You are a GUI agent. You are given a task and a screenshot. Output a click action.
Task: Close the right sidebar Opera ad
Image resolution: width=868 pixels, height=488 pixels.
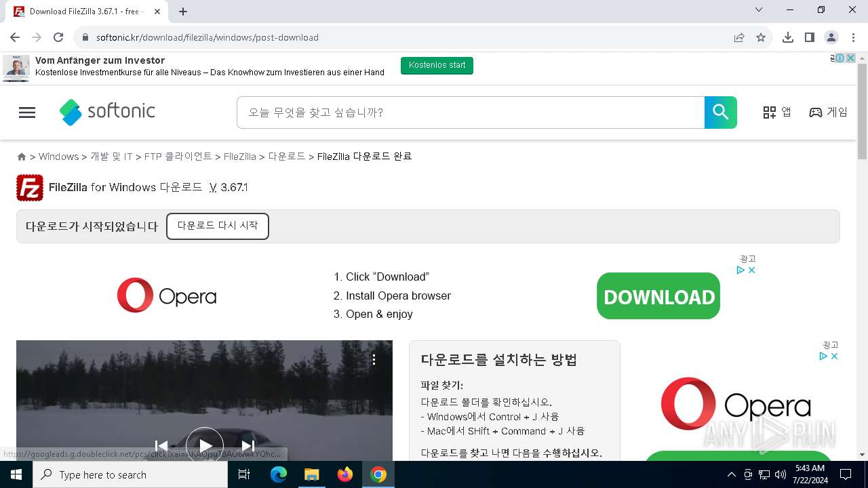(835, 357)
